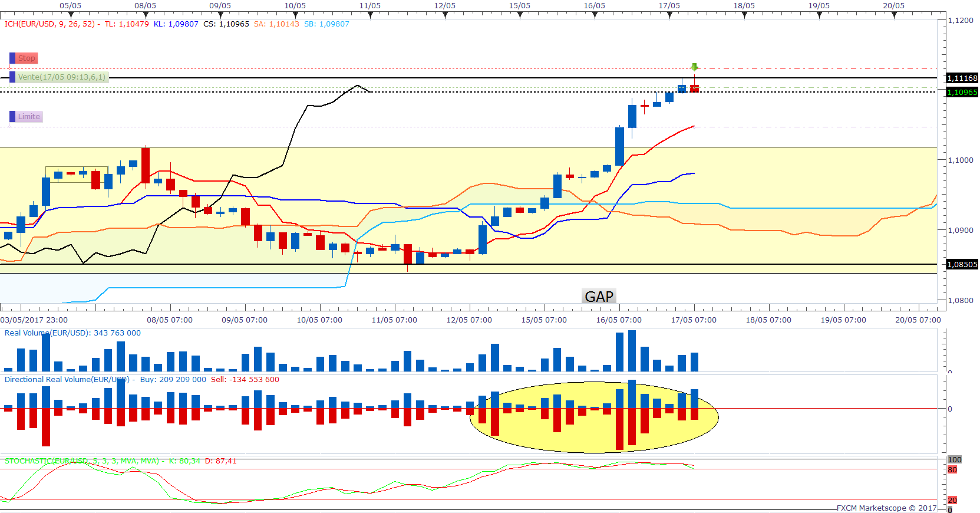Click the ICH(EUR/USD, 9, 26, 52) indicator label
The width and height of the screenshot is (980, 513).
coord(50,24)
